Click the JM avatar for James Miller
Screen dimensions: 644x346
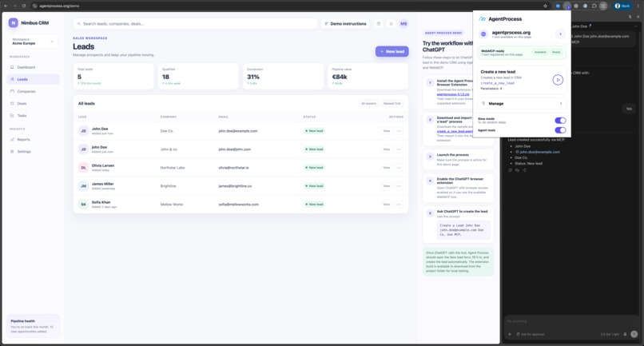pyautogui.click(x=83, y=186)
